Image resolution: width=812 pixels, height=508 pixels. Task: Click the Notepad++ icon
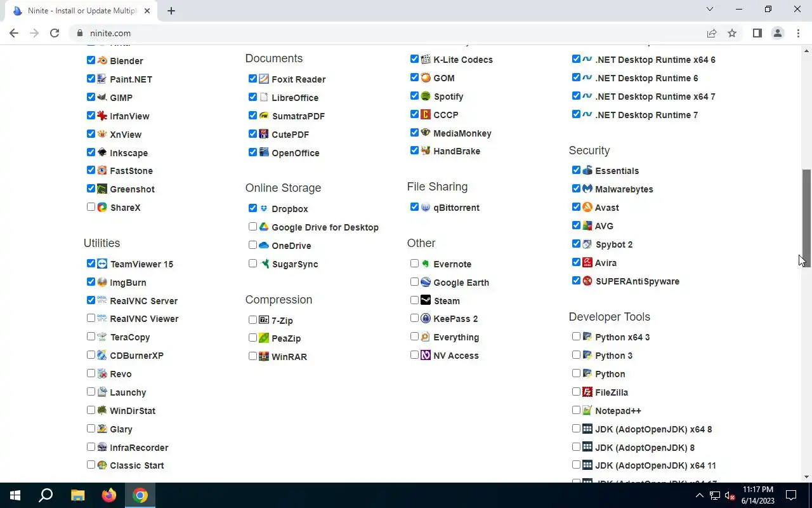(587, 410)
